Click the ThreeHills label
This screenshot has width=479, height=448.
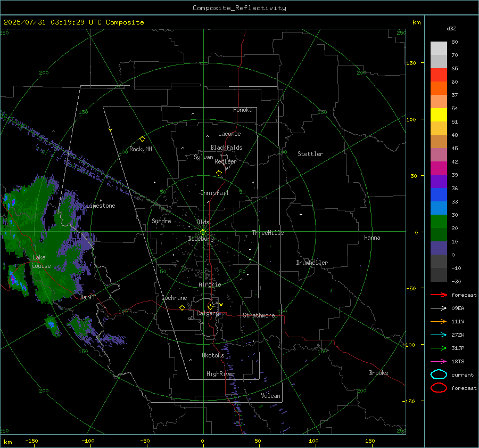coord(268,233)
